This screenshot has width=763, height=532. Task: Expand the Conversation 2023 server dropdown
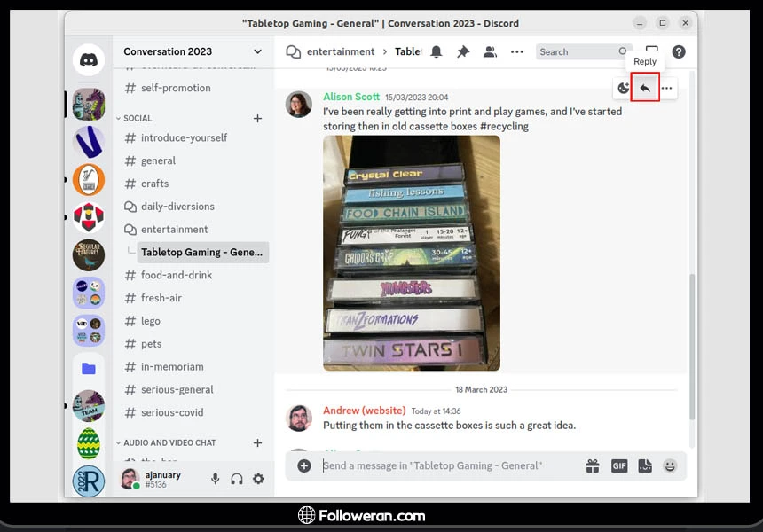(x=257, y=51)
